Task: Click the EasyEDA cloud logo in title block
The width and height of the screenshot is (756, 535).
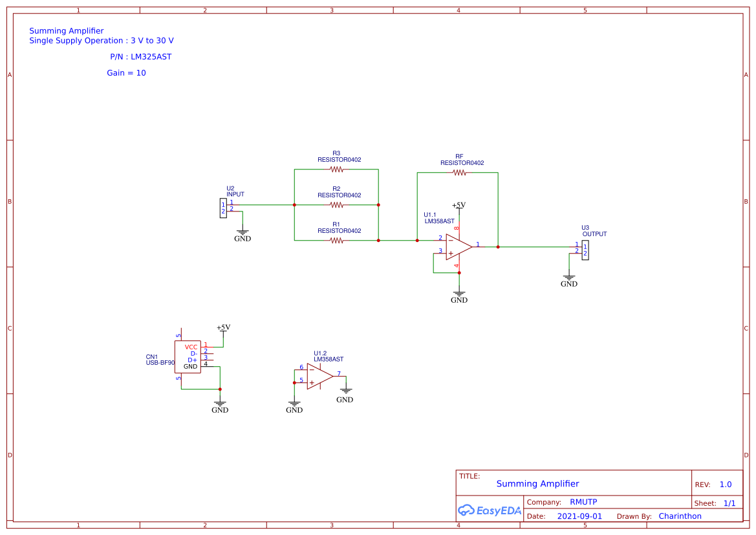Action: (468, 510)
